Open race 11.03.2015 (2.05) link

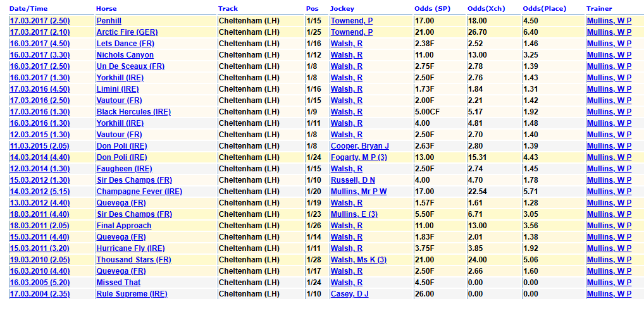[39, 145]
